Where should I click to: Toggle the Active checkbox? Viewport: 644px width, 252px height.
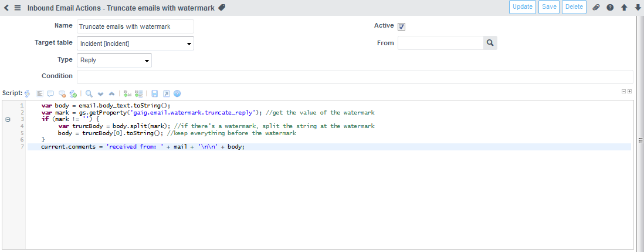tap(401, 26)
